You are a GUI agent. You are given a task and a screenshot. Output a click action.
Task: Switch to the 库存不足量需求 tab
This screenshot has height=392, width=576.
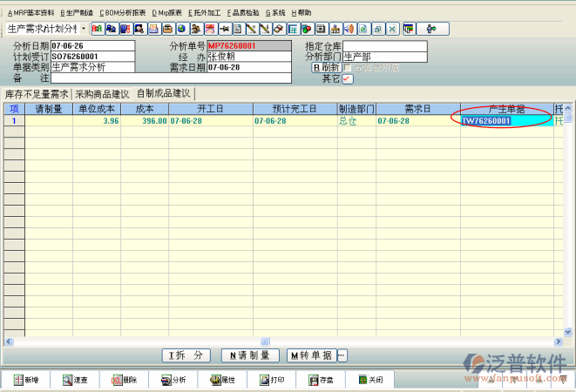coord(37,93)
